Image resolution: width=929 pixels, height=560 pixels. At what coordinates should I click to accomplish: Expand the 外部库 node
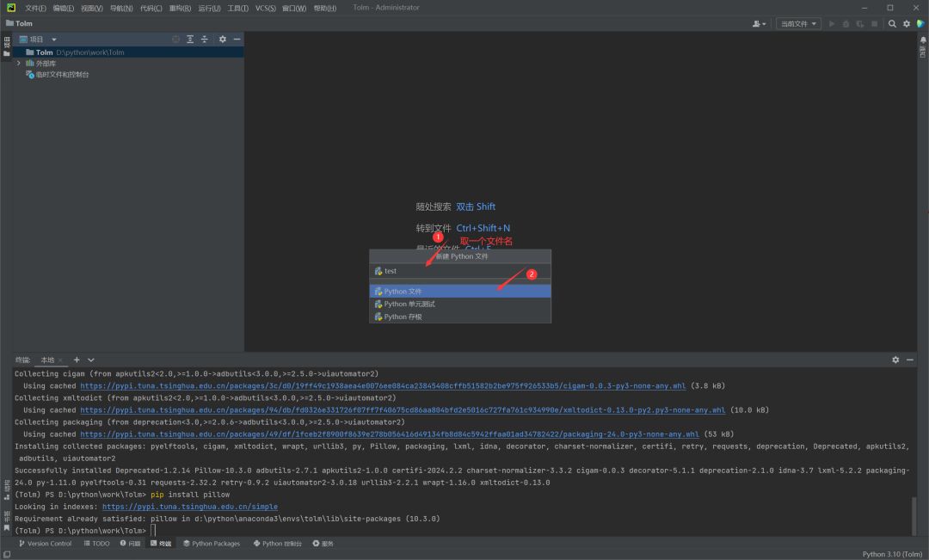coord(18,63)
